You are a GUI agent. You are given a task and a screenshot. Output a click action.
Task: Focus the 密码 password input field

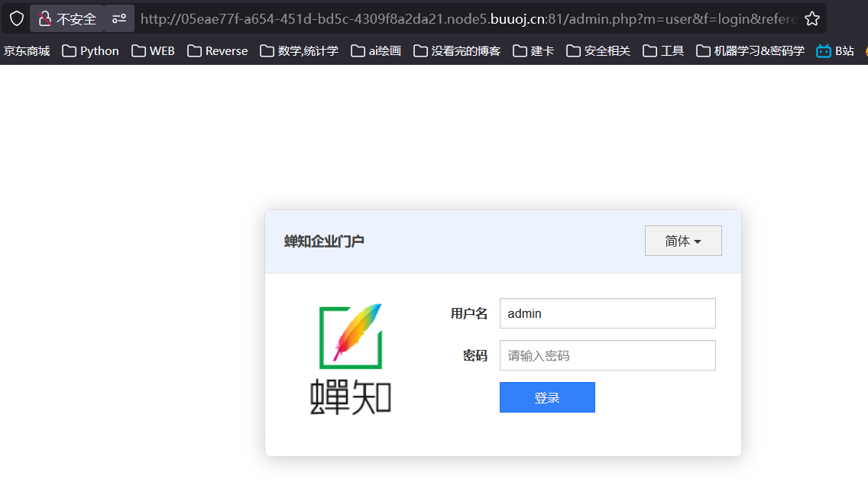pos(607,355)
